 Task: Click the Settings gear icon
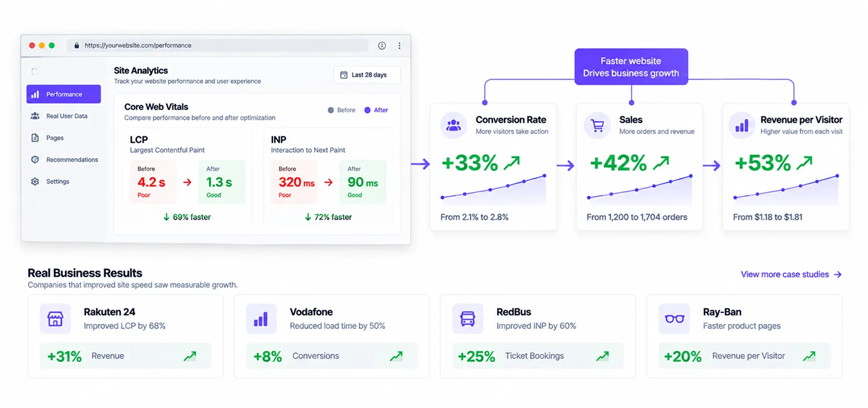[x=35, y=182]
